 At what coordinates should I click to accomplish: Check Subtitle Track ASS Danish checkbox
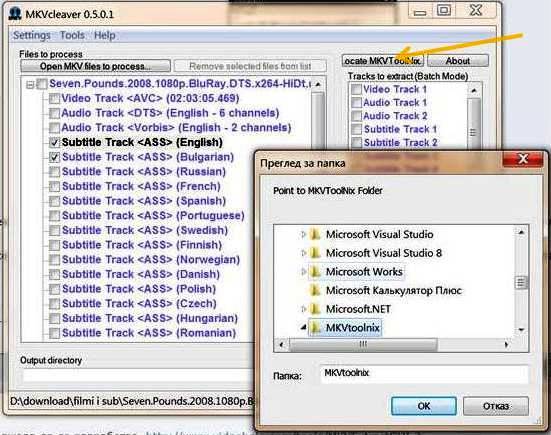tap(54, 274)
